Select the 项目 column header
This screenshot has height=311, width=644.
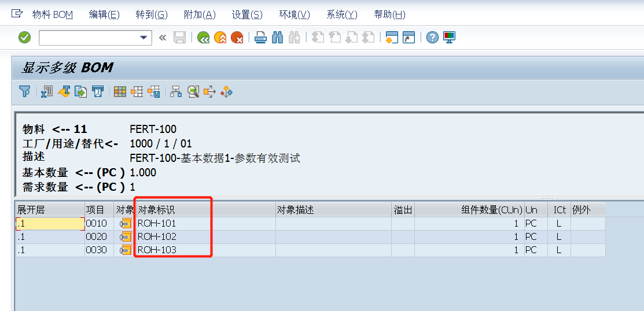100,210
